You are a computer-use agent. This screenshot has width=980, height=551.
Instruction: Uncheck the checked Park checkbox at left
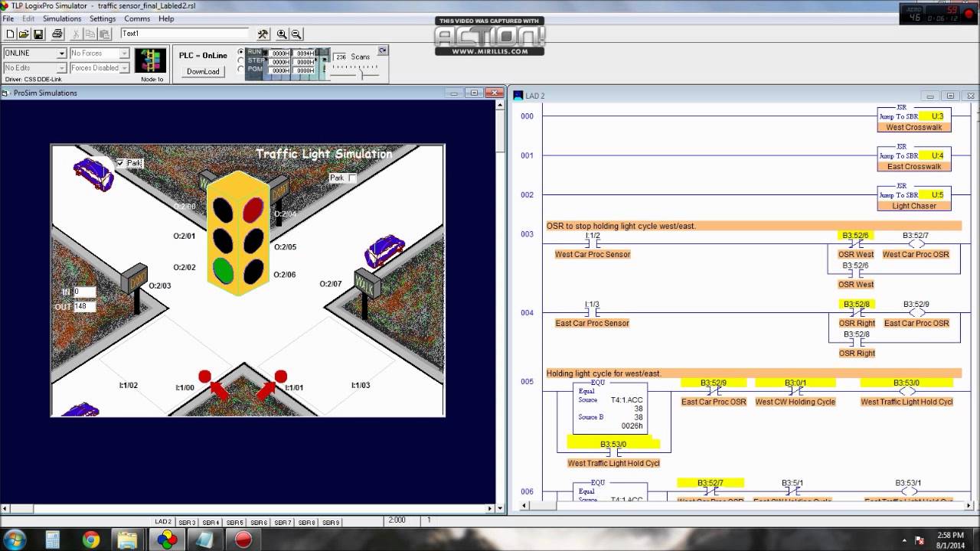pyautogui.click(x=119, y=163)
